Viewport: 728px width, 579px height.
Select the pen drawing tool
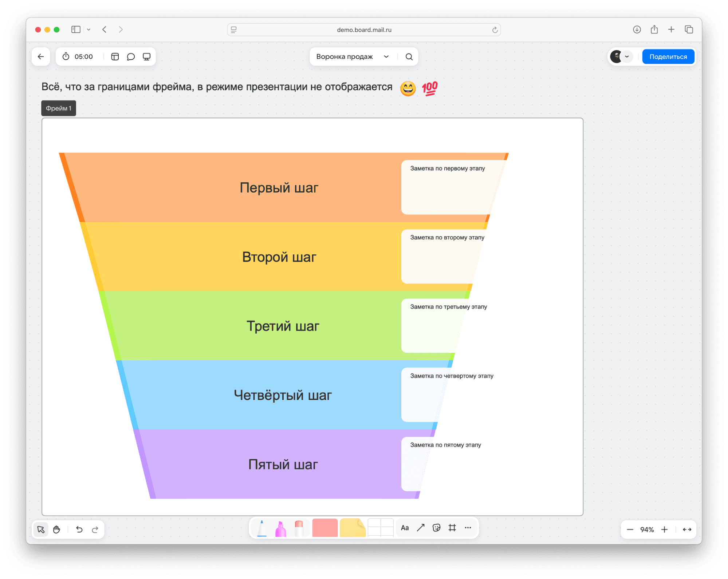tap(262, 528)
